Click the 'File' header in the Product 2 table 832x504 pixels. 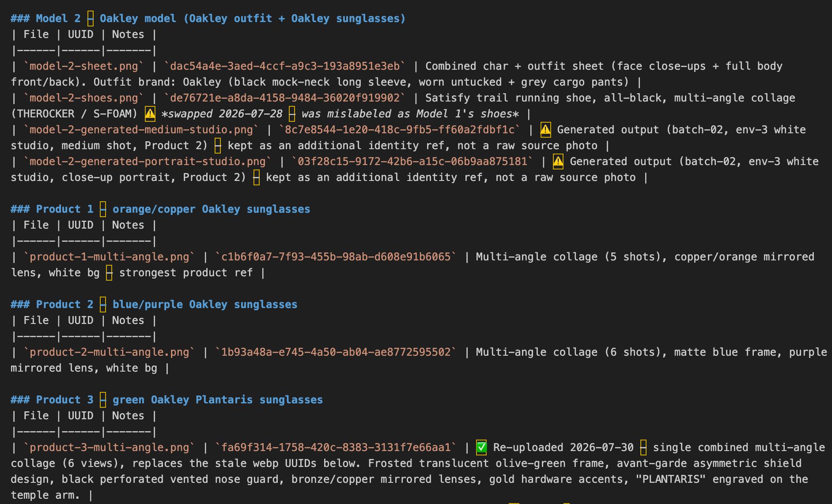pos(36,320)
